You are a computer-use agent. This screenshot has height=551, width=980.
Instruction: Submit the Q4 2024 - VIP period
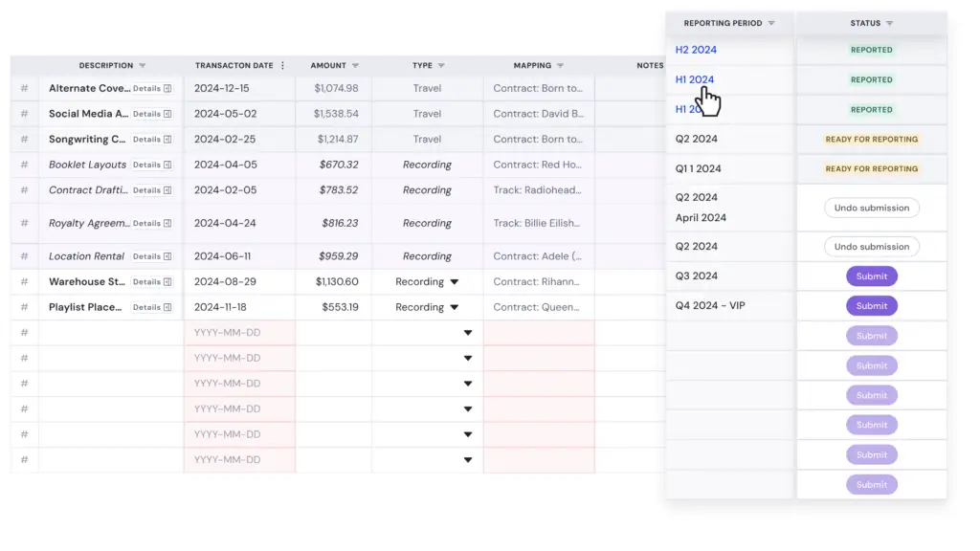point(871,306)
